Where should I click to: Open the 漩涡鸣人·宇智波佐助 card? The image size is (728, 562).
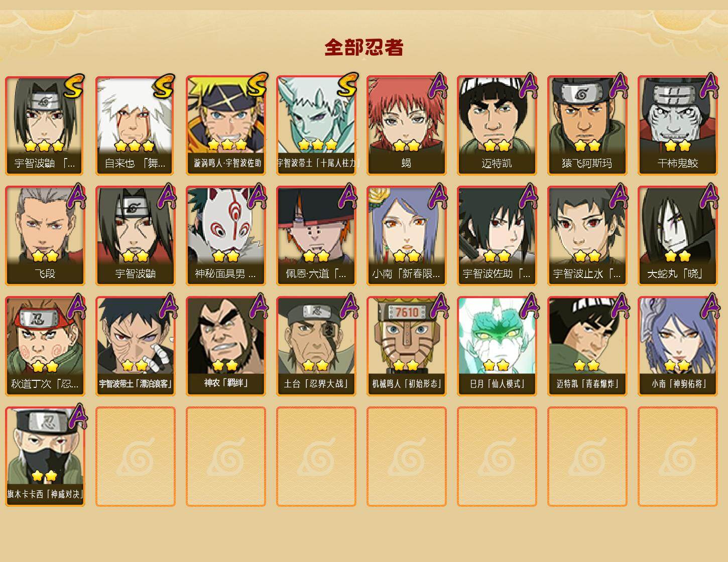click(225, 125)
